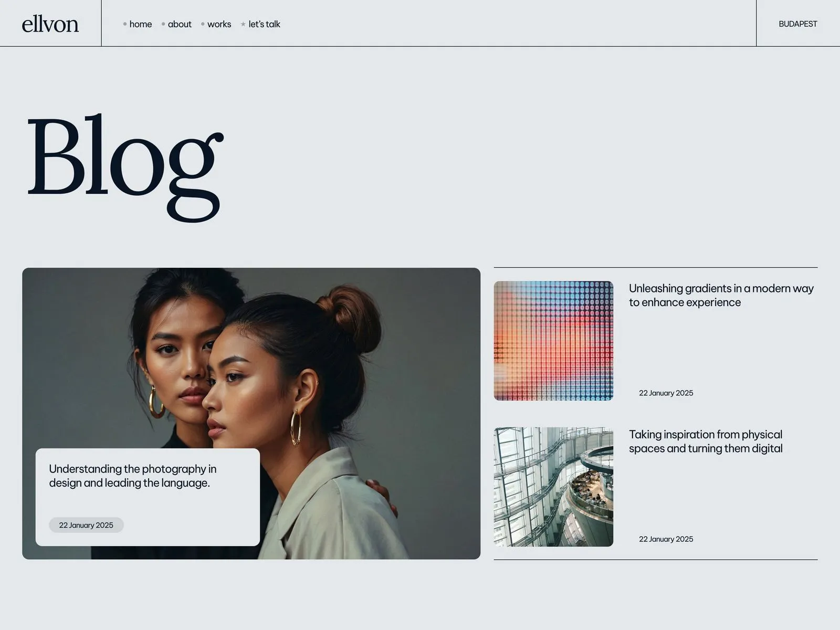The height and width of the screenshot is (630, 840).
Task: Select the let's talk link
Action: (x=265, y=24)
